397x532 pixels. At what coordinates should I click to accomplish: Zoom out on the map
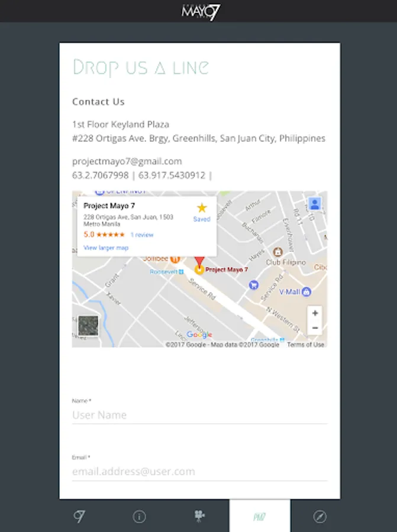click(315, 327)
